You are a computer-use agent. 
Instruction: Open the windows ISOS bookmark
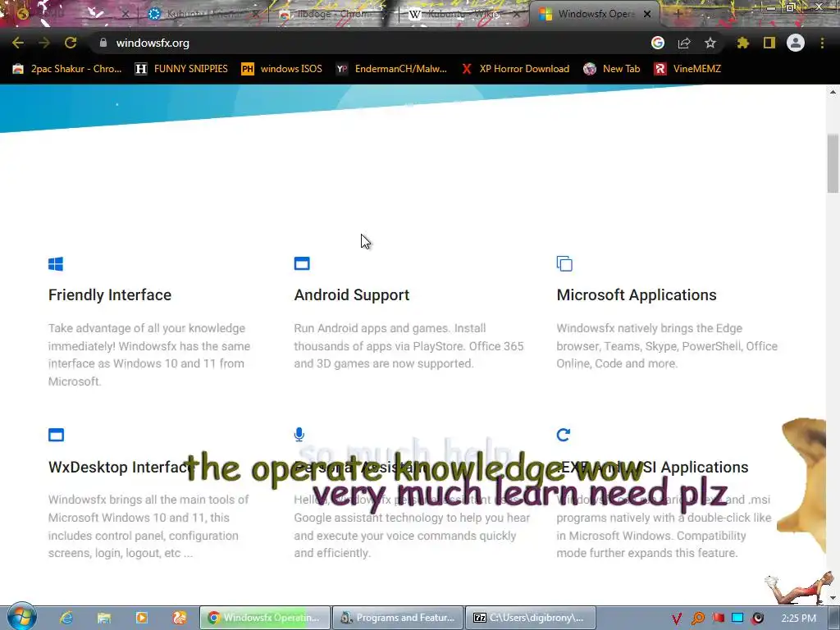[x=282, y=69]
